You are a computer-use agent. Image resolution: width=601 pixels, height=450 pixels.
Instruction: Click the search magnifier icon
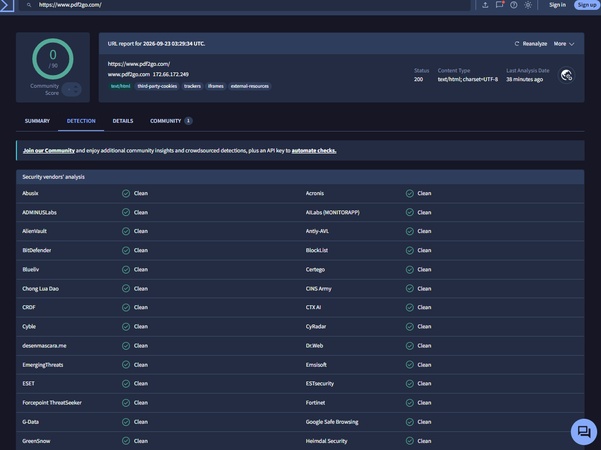pyautogui.click(x=29, y=5)
